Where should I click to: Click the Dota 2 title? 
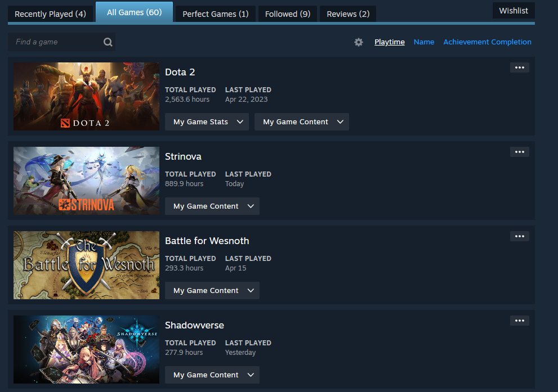(180, 72)
